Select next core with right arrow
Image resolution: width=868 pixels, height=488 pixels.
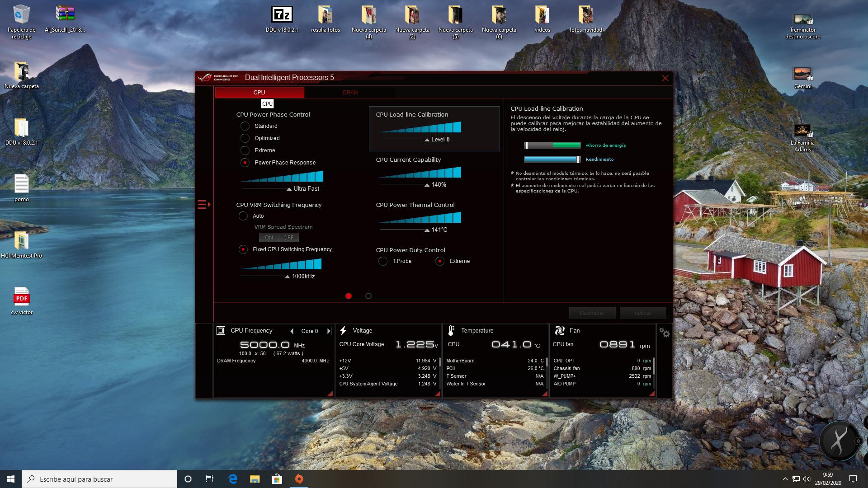(x=329, y=331)
